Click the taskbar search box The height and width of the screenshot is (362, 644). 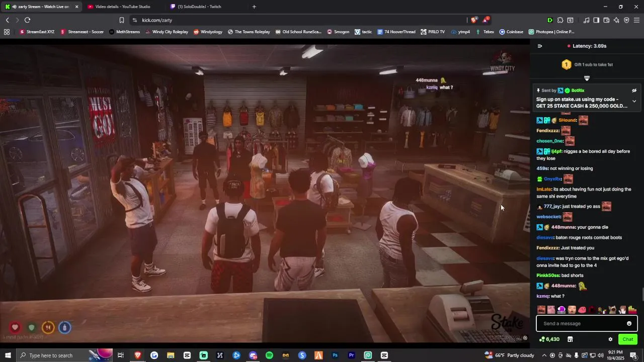[64, 355]
